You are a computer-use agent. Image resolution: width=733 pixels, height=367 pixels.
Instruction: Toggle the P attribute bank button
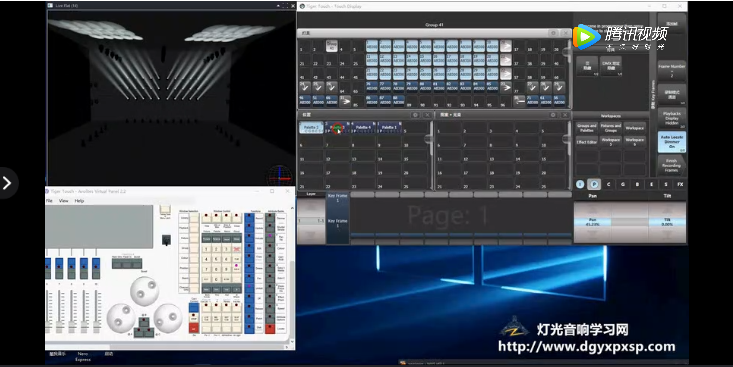click(594, 184)
